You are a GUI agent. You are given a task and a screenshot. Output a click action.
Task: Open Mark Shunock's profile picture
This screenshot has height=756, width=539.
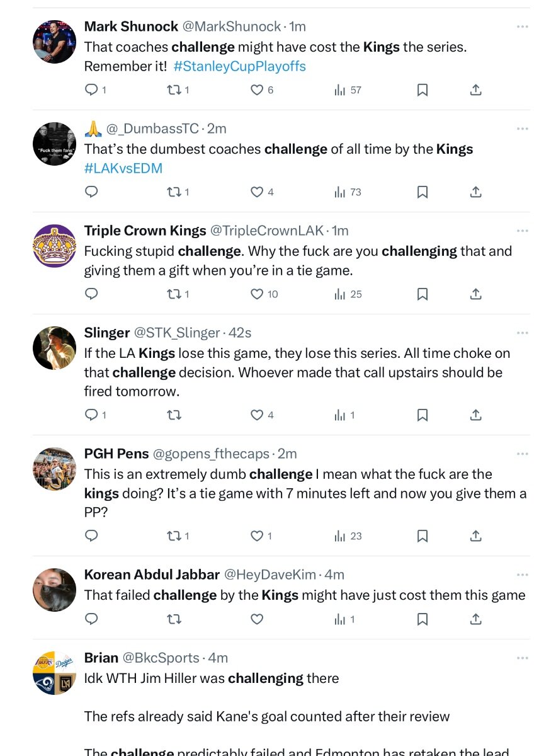click(54, 42)
